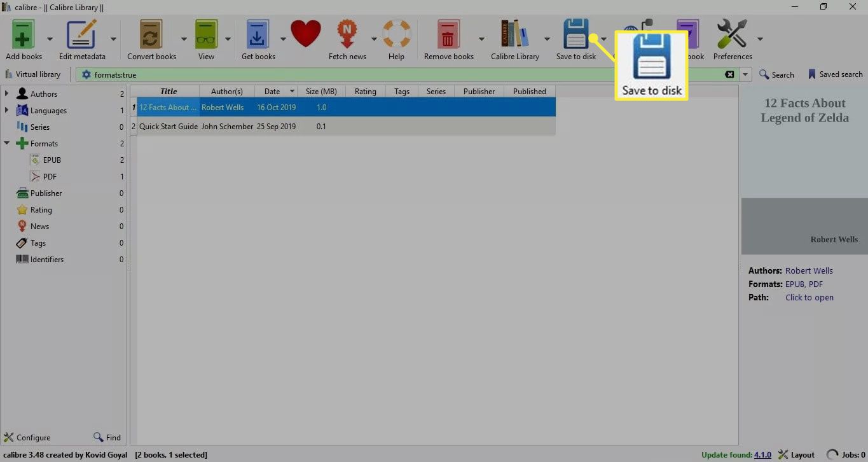This screenshot has height=462, width=868.
Task: Clear the search box text
Action: tap(730, 74)
